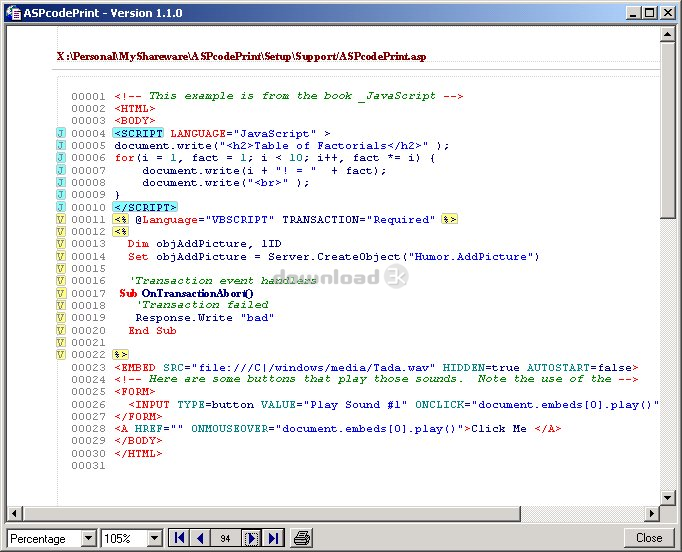The height and width of the screenshot is (552, 682).
Task: Click "Dim objAddPicture, lID" on line 00013
Action: [x=204, y=244]
